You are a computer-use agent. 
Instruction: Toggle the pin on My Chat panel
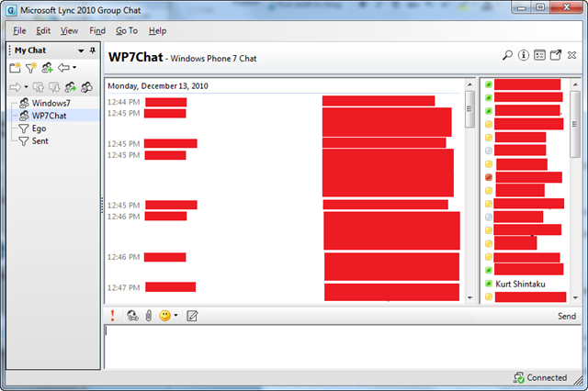pos(92,50)
